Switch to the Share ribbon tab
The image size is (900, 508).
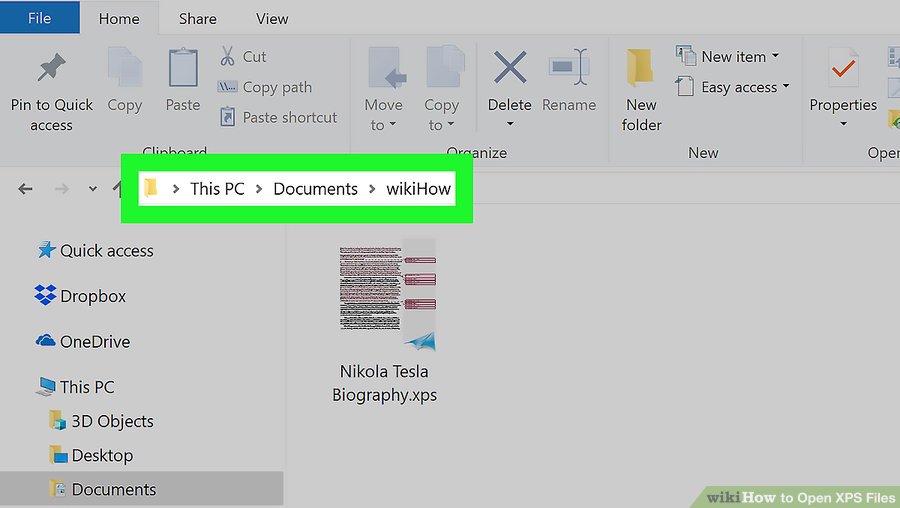click(197, 18)
